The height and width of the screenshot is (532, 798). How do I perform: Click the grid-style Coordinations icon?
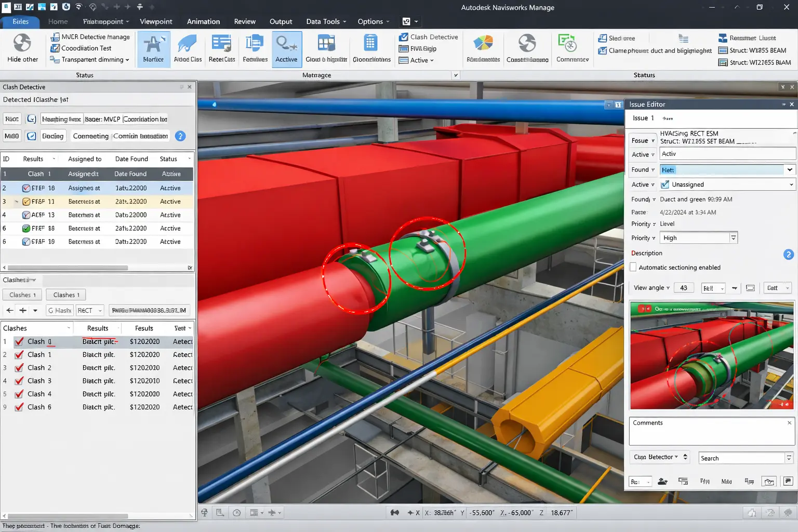pyautogui.click(x=371, y=46)
